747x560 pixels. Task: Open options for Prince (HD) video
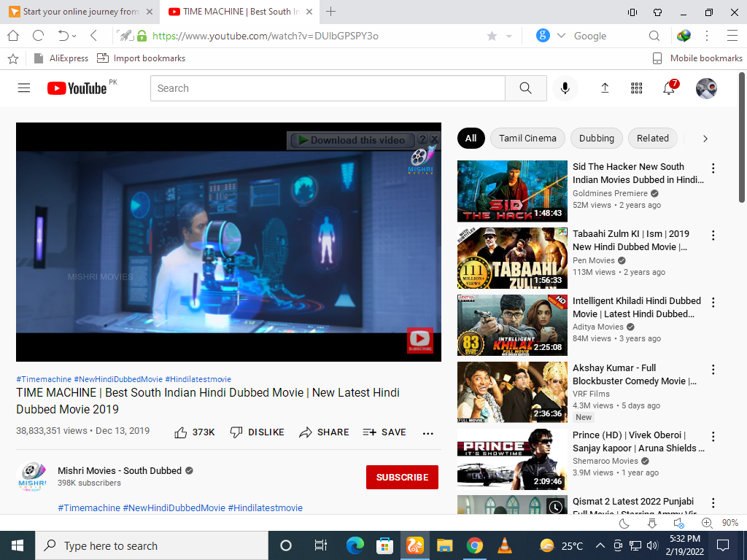713,437
